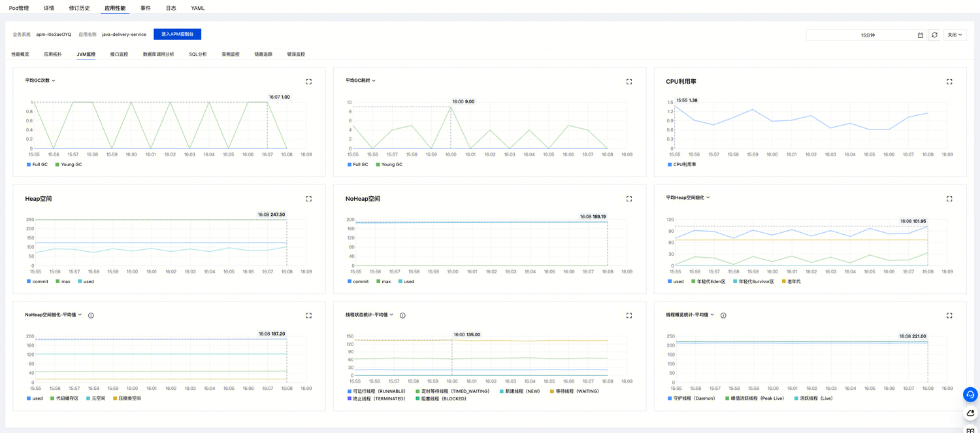The width and height of the screenshot is (980, 433).
Task: Toggle the 年轻代Eden区 legend item
Action: pos(709,282)
